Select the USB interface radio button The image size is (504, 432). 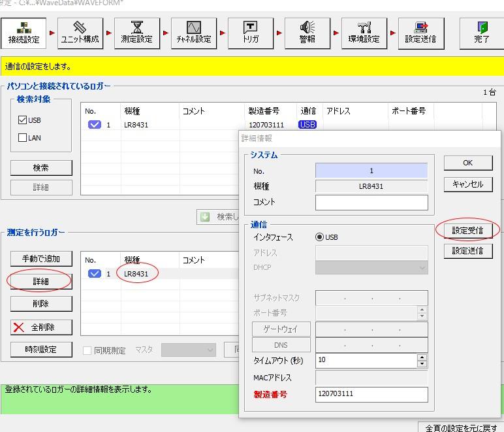tap(319, 237)
